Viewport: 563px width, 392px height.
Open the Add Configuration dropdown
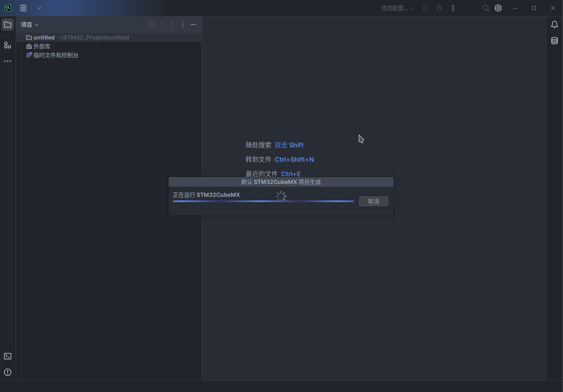tap(397, 8)
